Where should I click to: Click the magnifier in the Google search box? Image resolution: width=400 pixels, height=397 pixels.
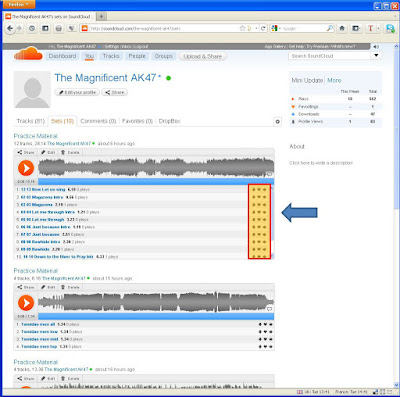[330, 28]
